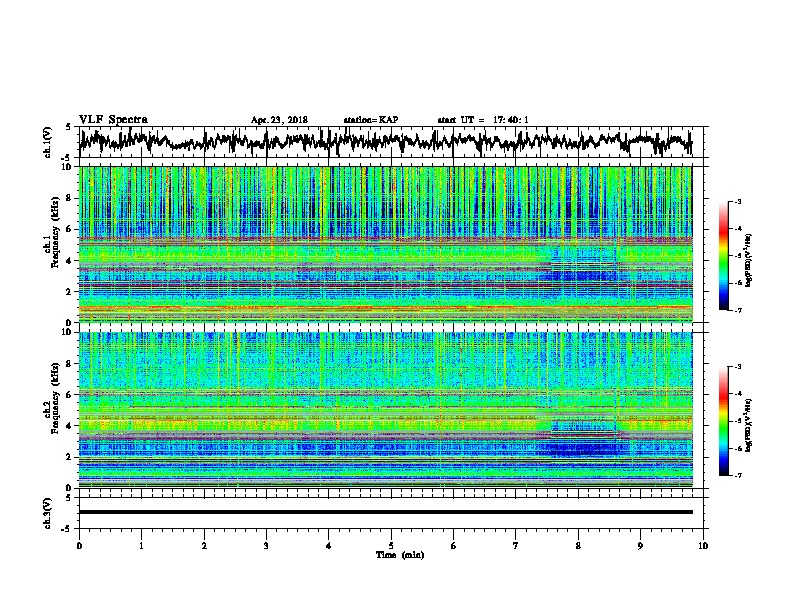Click the "5" tick on the time axis

(x=391, y=546)
